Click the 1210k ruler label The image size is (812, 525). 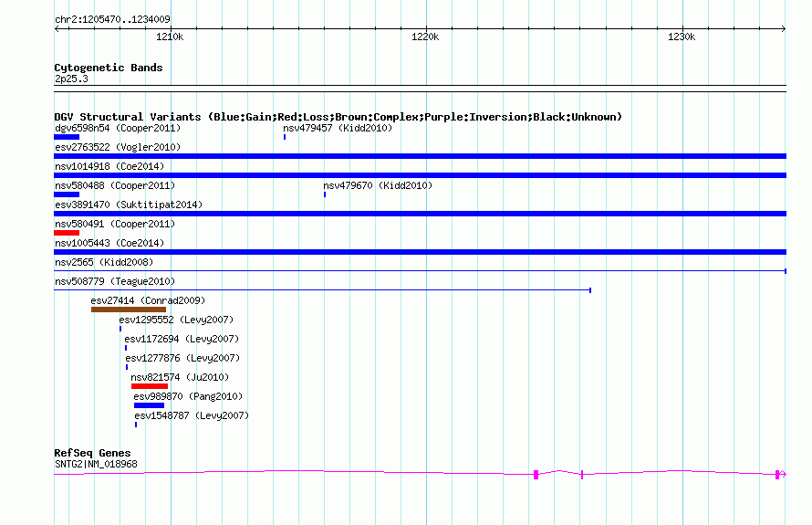tap(170, 37)
